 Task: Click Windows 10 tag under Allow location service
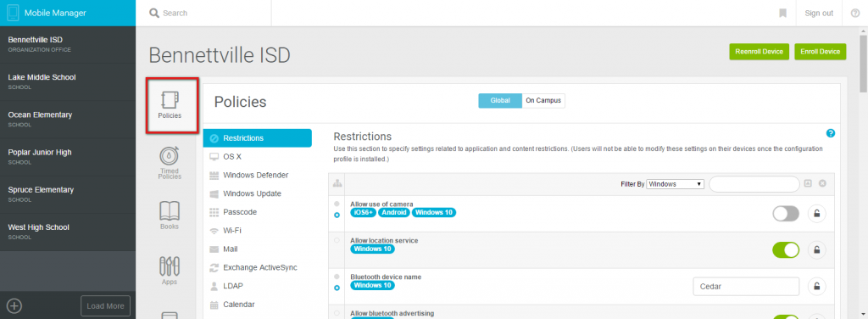click(373, 249)
